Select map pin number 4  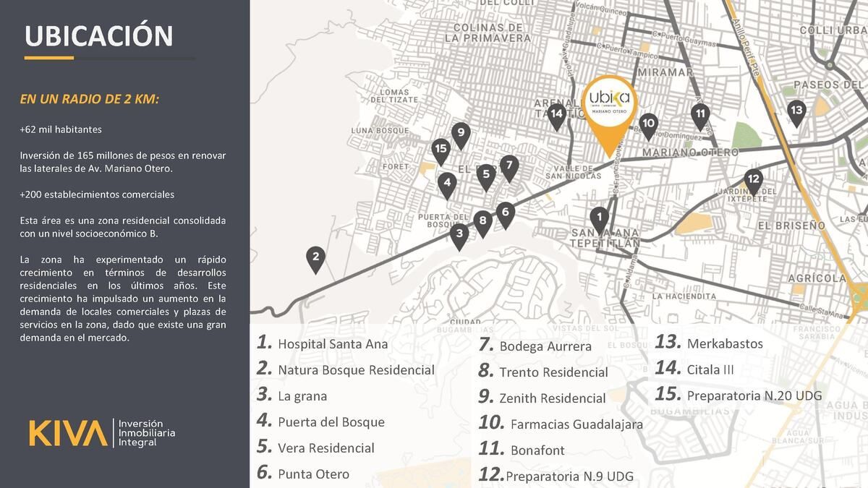(447, 186)
